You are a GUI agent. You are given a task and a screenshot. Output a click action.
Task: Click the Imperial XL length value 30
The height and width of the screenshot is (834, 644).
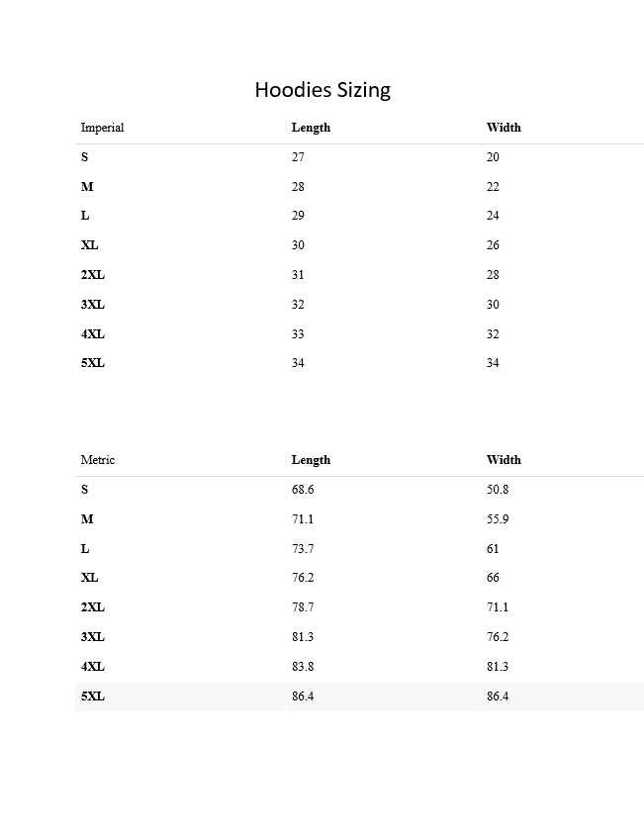click(x=298, y=245)
